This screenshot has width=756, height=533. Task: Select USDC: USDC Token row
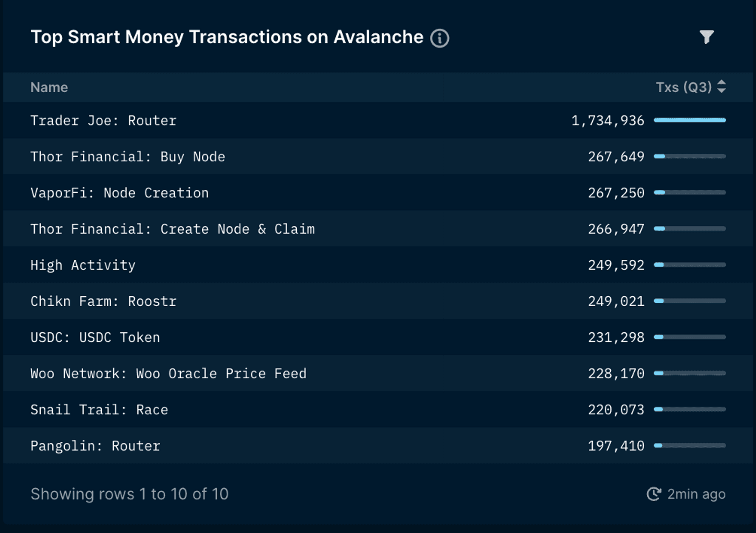point(378,337)
